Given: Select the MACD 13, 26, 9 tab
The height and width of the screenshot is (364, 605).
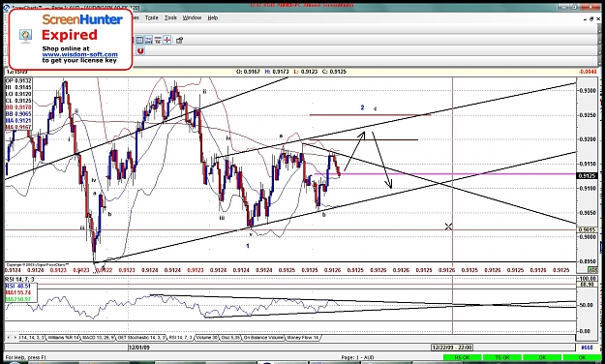Looking at the screenshot, I should (98, 338).
